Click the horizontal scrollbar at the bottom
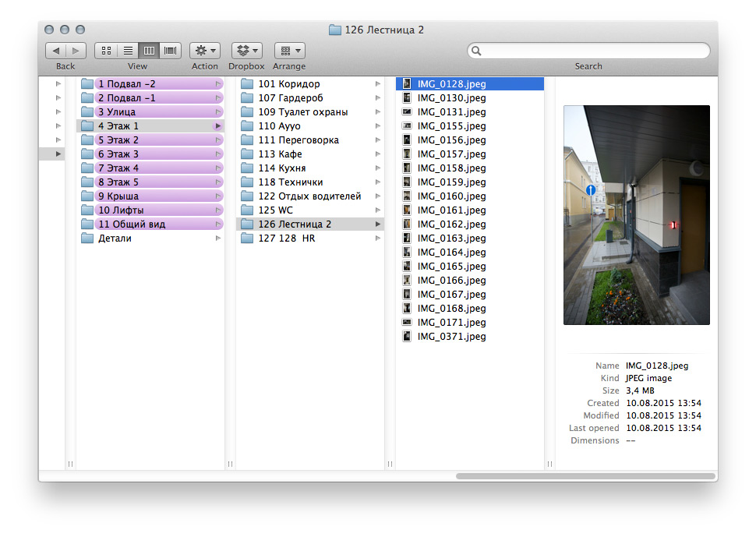 tap(585, 475)
